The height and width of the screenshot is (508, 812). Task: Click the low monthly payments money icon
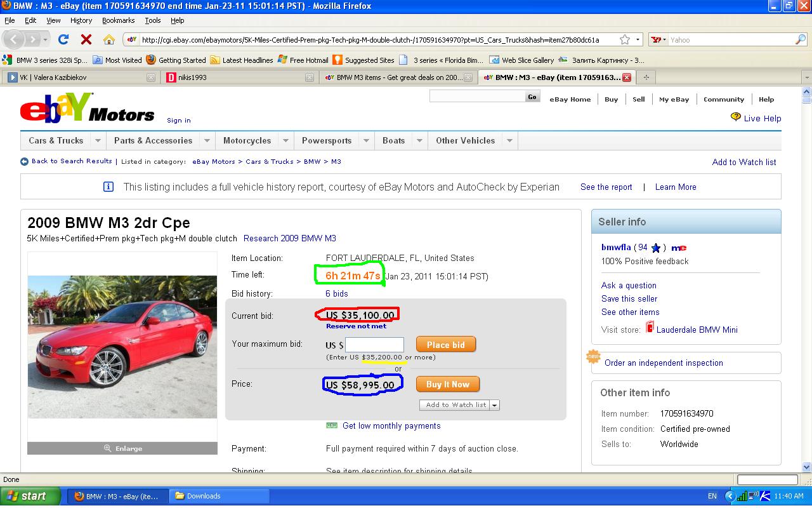pyautogui.click(x=332, y=425)
